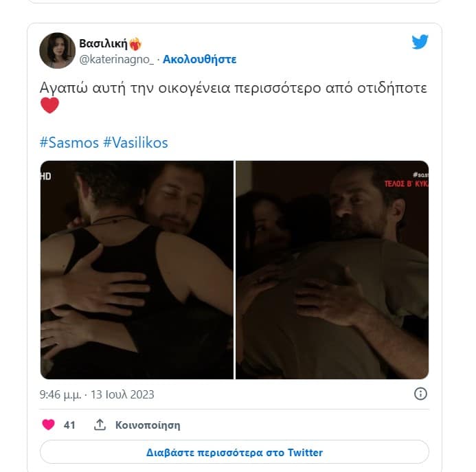The width and height of the screenshot is (476, 472).
Task: Like the tweet with the heart icon
Action: click(48, 425)
